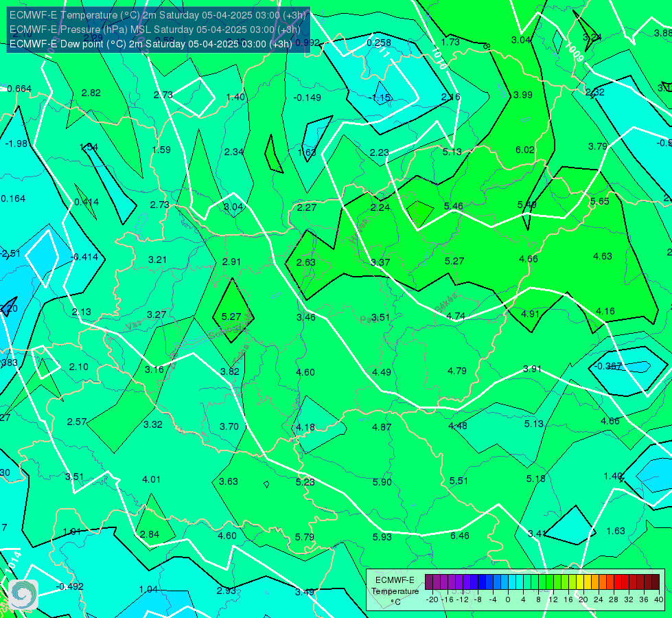
Task: Click the 2.82 value on the map
Action: [x=91, y=93]
